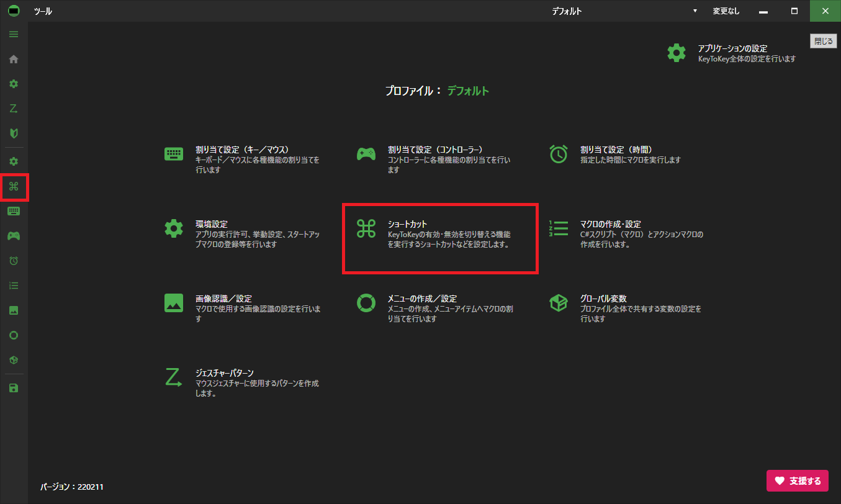Click ring icon beside メニューの作成／設定
Image resolution: width=841 pixels, height=504 pixels.
tap(366, 302)
